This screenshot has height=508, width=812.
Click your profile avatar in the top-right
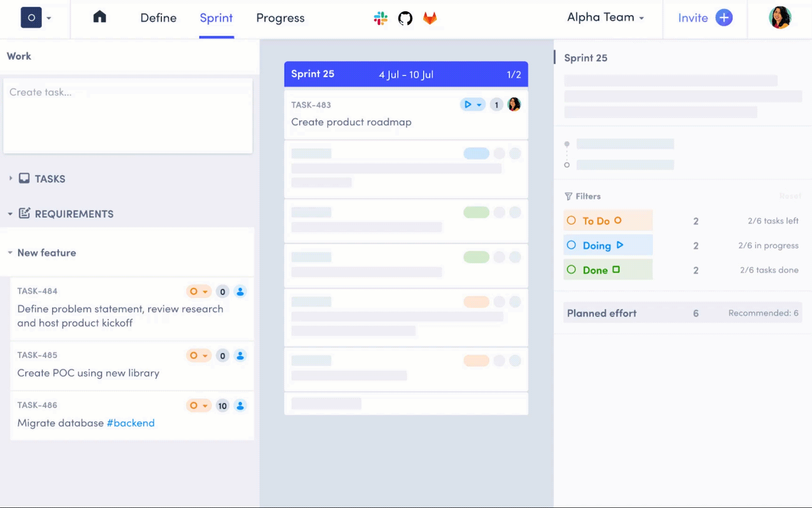[780, 17]
